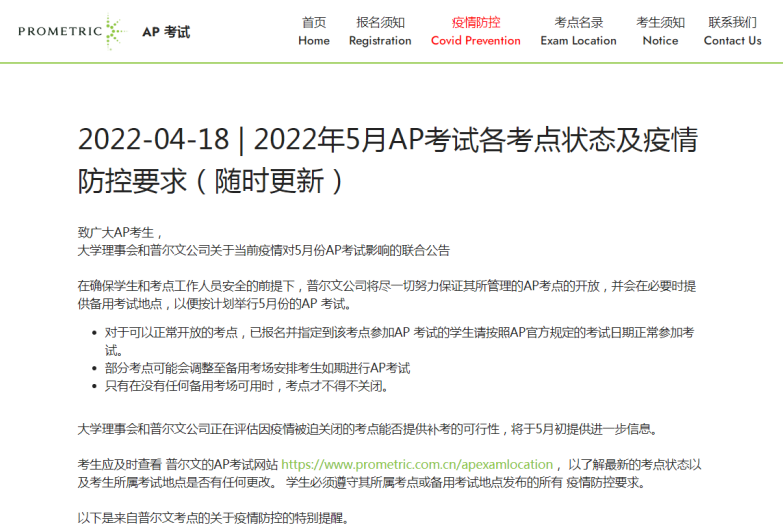
Task: Click the line "以下是来自普尔文考点" reminder
Action: (x=214, y=517)
